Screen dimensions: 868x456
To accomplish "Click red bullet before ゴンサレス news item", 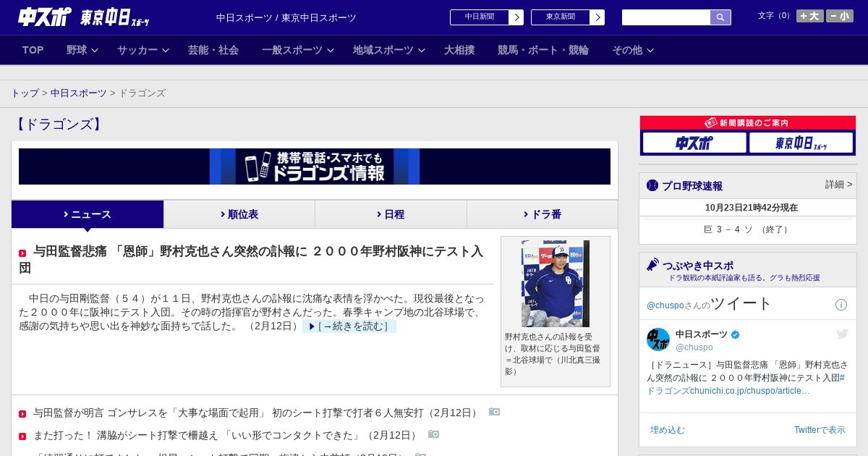I will coord(22,414).
